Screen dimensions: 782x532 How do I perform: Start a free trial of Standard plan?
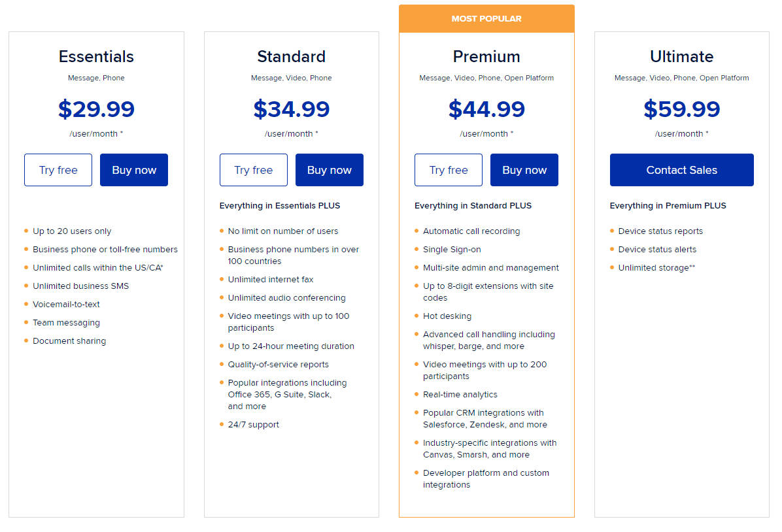coord(254,170)
